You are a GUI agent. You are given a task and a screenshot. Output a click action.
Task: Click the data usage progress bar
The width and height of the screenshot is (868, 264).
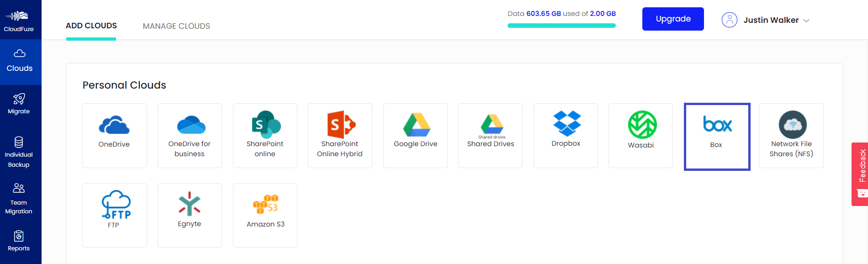coord(561,26)
